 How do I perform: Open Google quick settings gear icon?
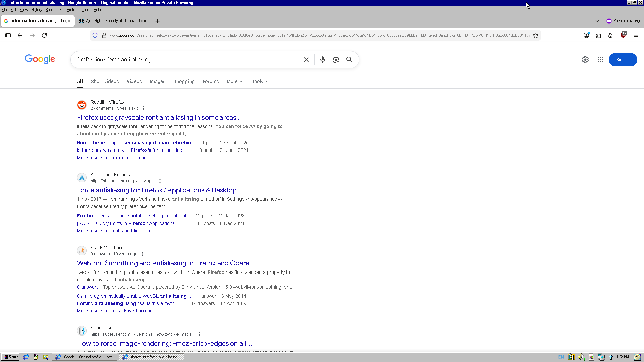[x=585, y=60]
